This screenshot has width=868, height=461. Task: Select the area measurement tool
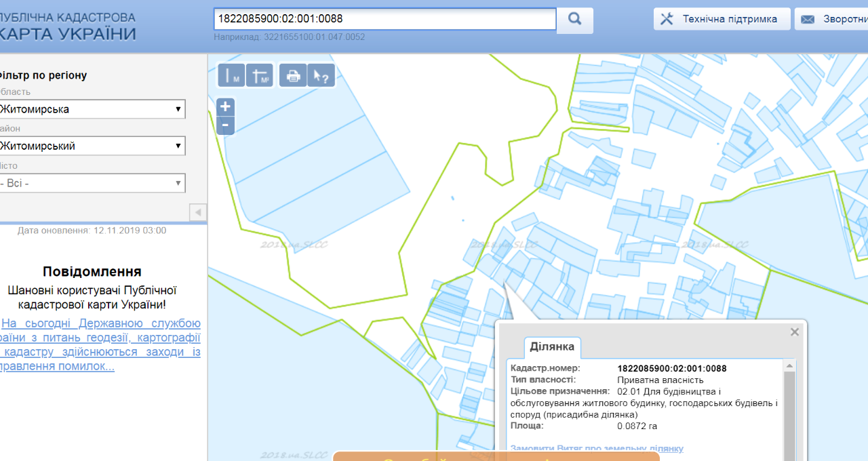pyautogui.click(x=260, y=75)
